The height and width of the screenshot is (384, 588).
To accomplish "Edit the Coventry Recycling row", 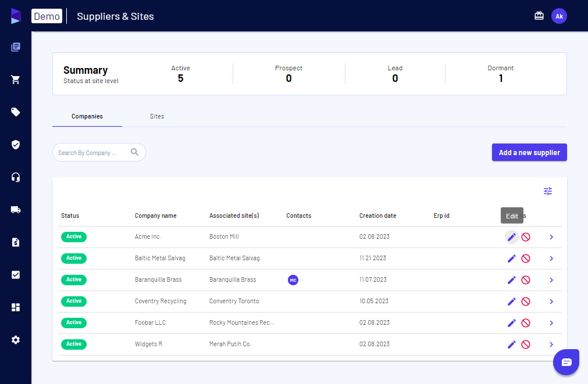I will 511,301.
